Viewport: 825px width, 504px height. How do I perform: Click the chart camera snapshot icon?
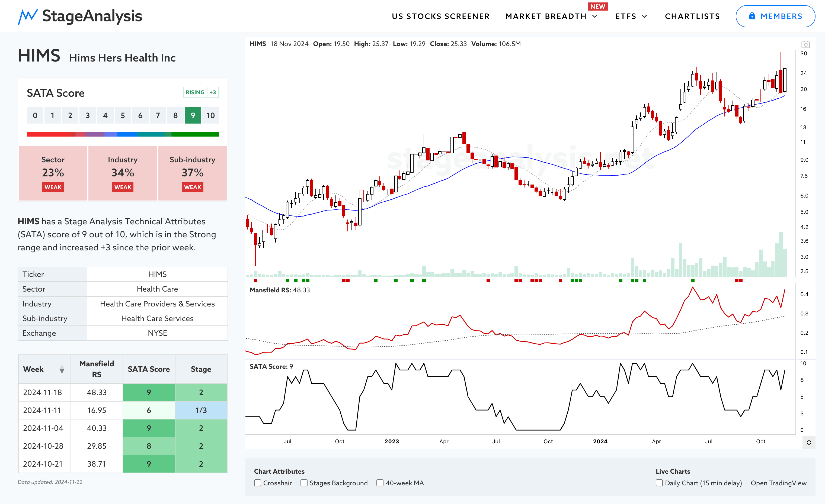(805, 44)
